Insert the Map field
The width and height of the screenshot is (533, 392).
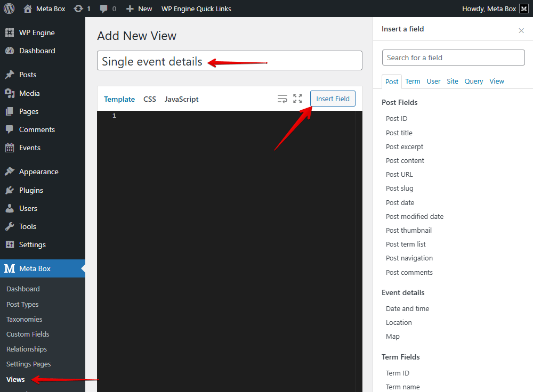(393, 337)
